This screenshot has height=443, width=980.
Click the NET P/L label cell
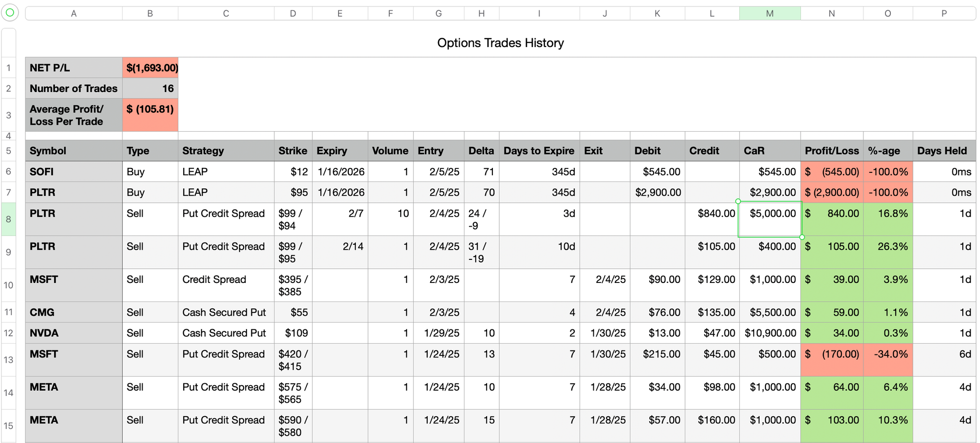[74, 68]
